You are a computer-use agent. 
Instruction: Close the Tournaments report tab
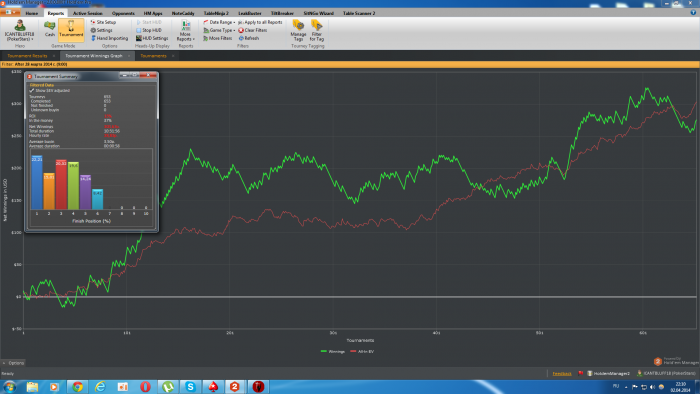(173, 56)
